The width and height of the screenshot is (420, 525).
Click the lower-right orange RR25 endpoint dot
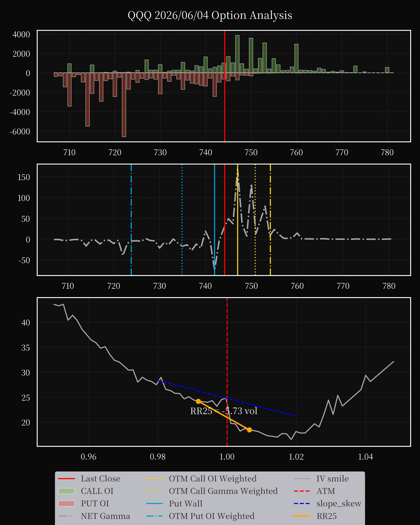click(249, 430)
